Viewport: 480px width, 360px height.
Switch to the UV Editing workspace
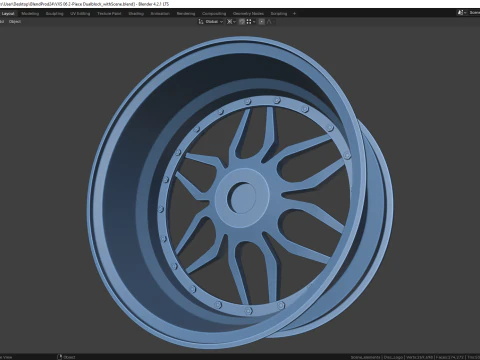[x=80, y=14]
